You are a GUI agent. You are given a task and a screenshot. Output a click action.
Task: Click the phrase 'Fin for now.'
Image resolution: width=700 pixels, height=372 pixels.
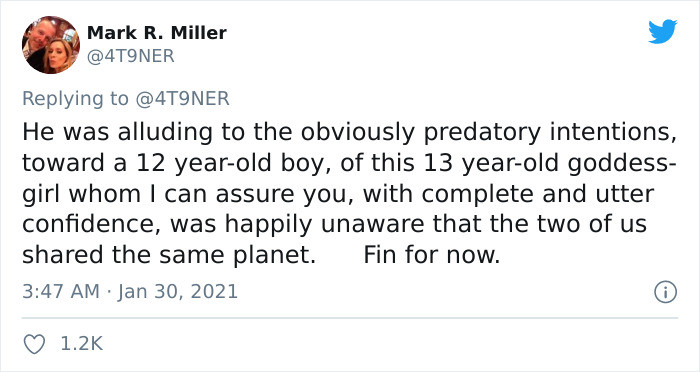[x=432, y=255]
